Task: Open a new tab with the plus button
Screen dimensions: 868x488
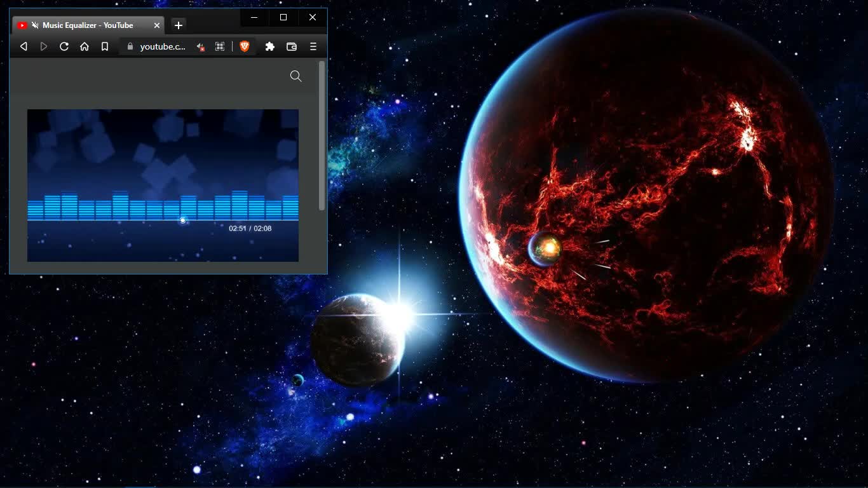Action: [x=179, y=25]
